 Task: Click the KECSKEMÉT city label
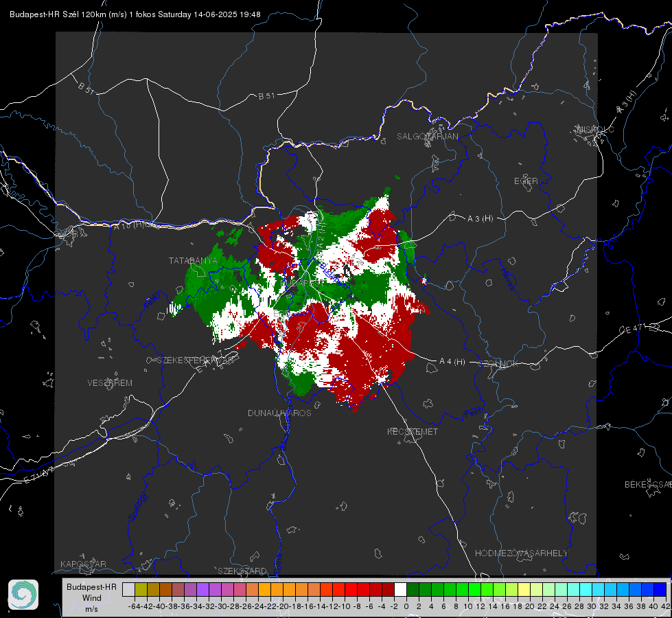[x=413, y=431]
